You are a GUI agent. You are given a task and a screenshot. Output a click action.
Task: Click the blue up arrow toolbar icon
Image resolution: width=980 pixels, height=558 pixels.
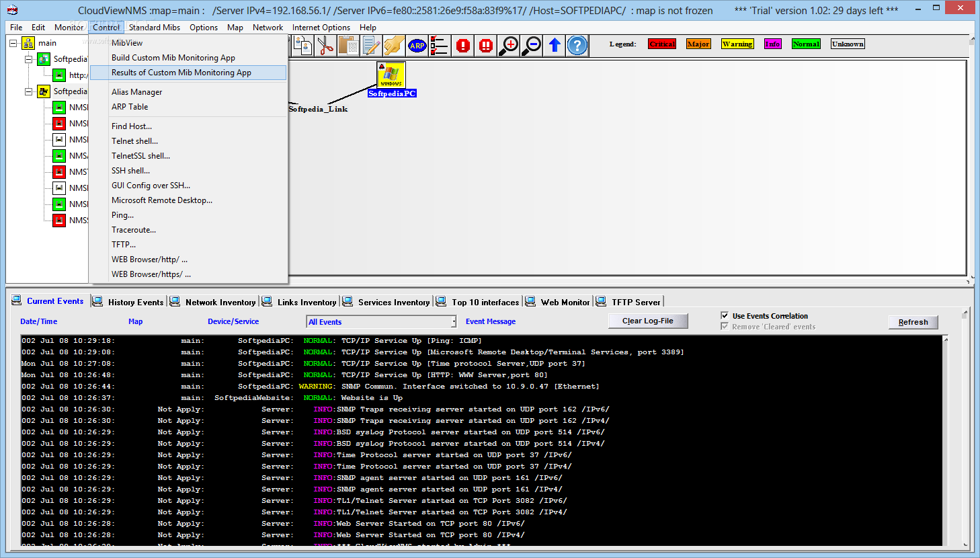pyautogui.click(x=555, y=46)
